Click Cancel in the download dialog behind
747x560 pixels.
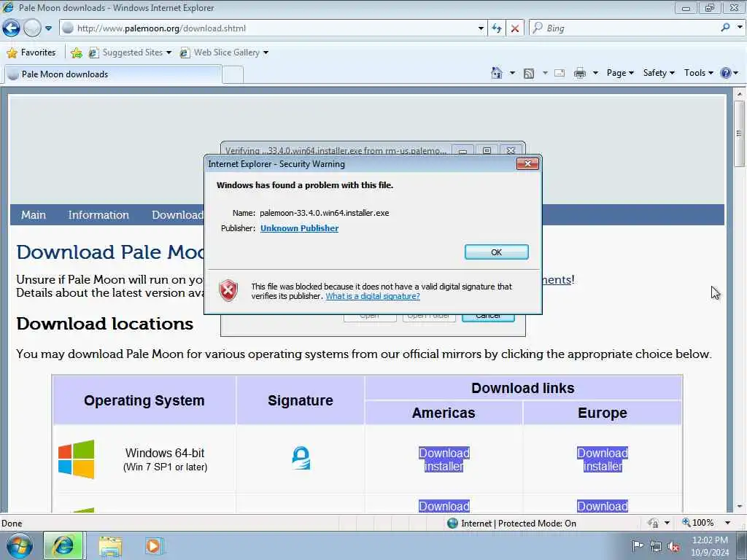488,318
